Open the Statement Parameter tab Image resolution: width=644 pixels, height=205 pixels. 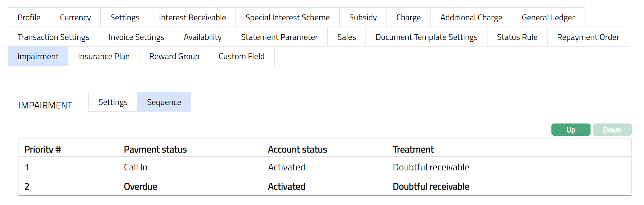click(x=279, y=37)
